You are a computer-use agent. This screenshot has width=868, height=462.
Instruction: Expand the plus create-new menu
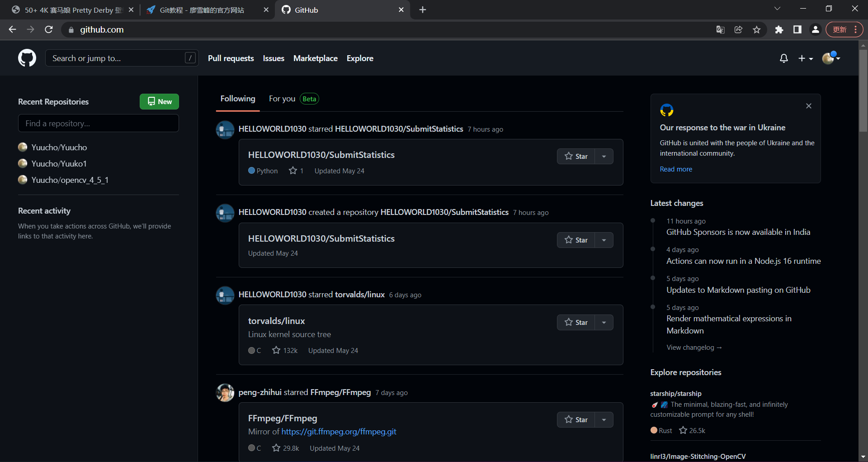click(x=806, y=58)
